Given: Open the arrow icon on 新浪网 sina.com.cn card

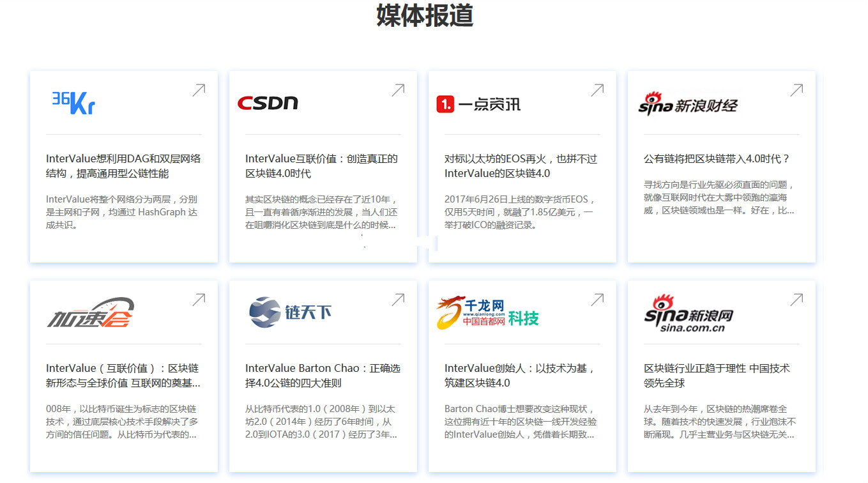Looking at the screenshot, I should 796,300.
